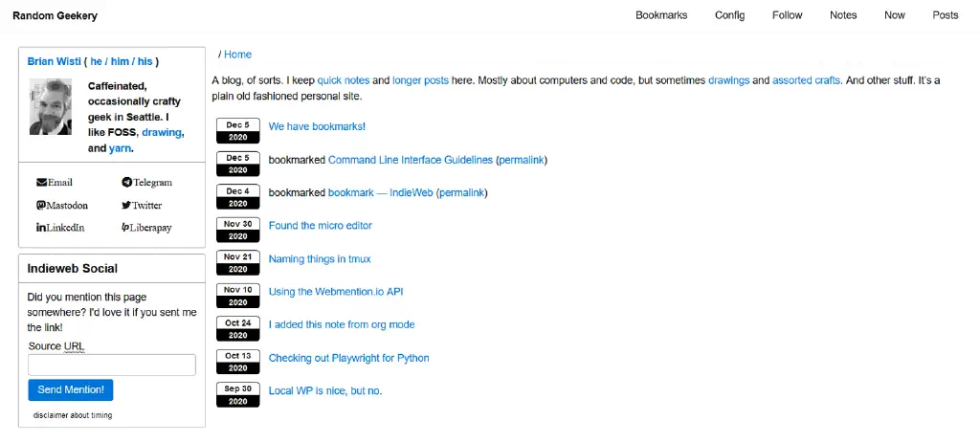
Task: Open the 'Naming things in tmux' post
Action: [x=320, y=258]
